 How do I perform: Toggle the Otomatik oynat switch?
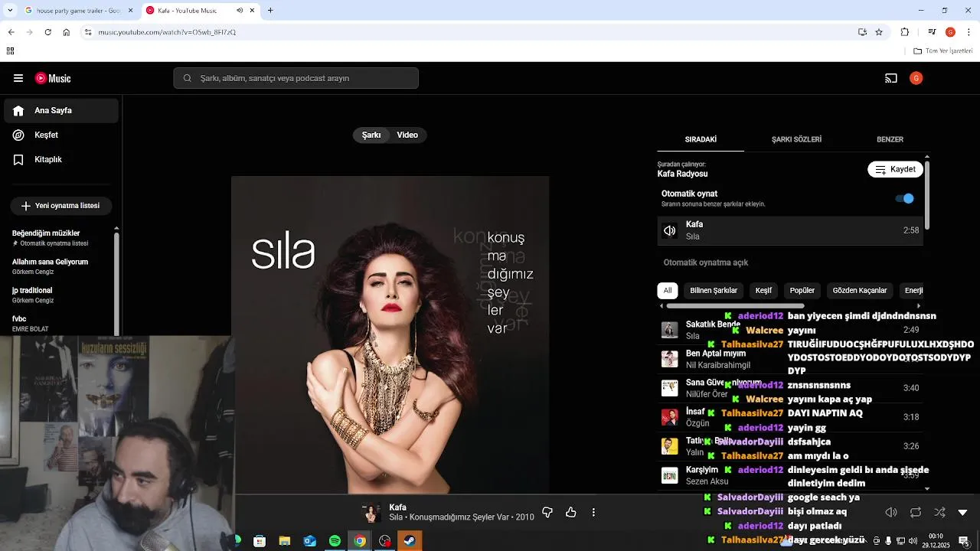pos(905,198)
